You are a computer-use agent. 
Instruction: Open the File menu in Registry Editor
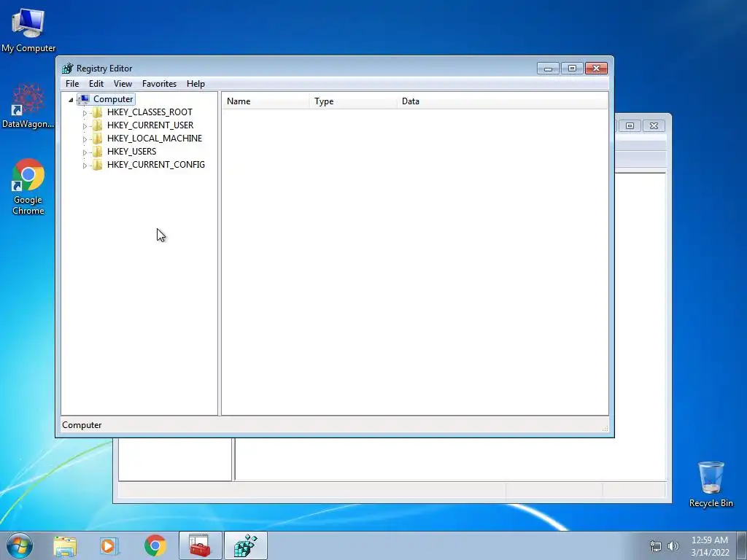click(72, 84)
